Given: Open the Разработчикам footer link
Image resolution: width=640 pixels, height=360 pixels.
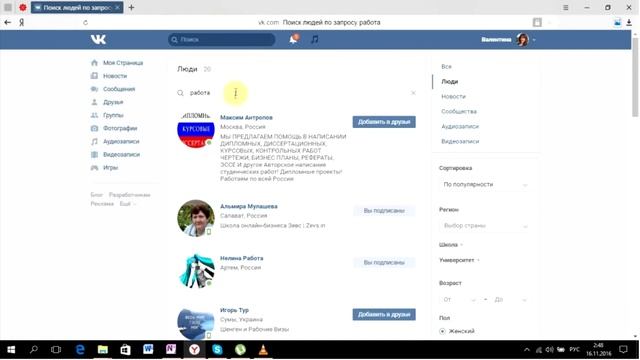Looking at the screenshot, I should 129,195.
